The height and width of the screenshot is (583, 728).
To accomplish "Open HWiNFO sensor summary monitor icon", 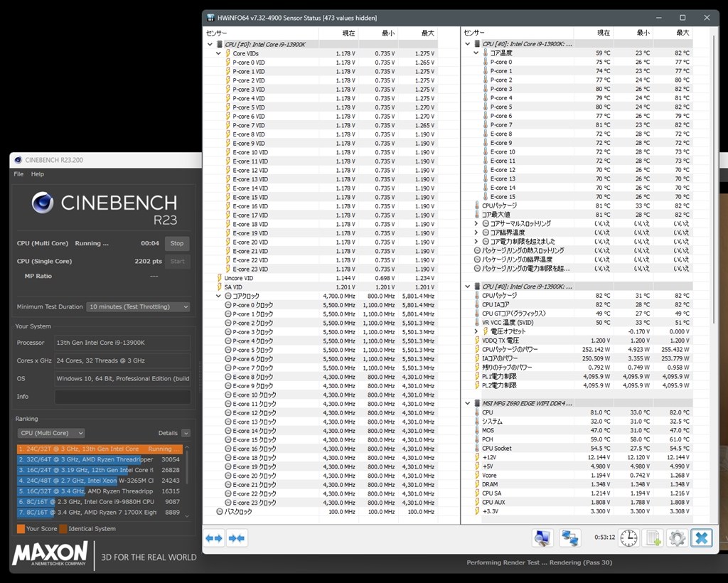I will 542,538.
